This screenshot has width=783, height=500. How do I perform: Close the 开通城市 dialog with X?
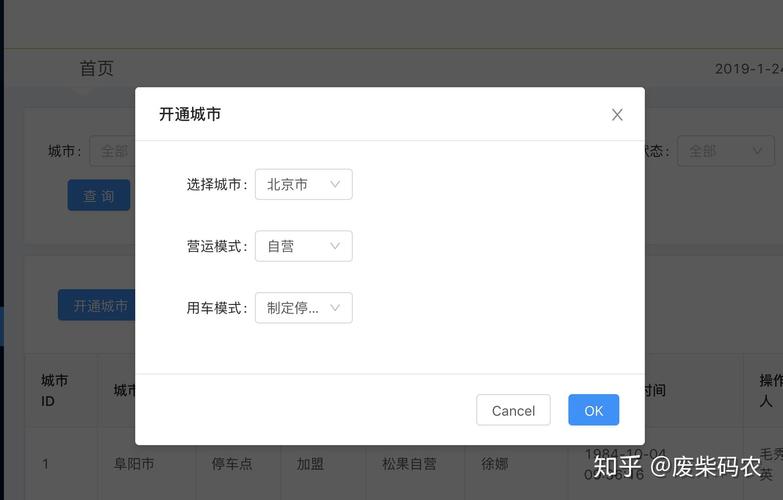[x=617, y=115]
